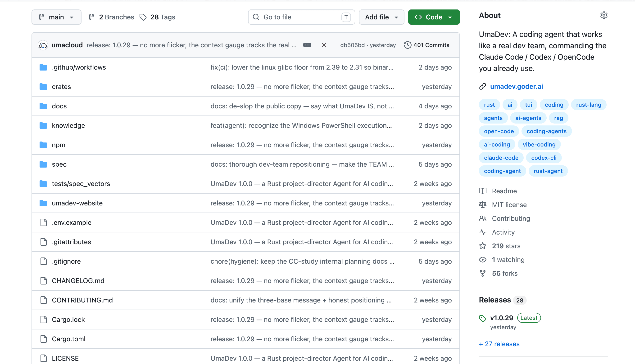635x364 pixels.
Task: Select the rag topic tag
Action: point(558,118)
